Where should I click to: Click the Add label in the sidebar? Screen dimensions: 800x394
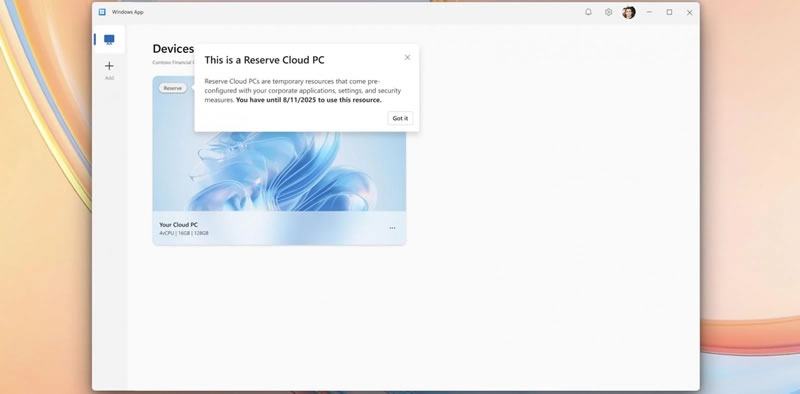pos(109,78)
